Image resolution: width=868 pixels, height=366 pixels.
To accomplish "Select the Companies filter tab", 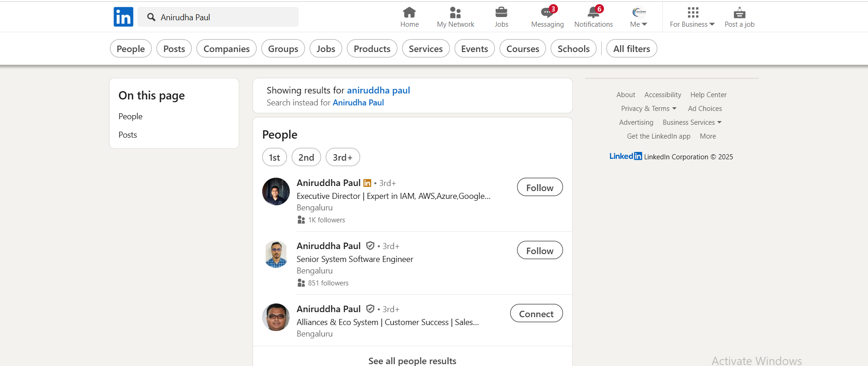I will tap(226, 49).
